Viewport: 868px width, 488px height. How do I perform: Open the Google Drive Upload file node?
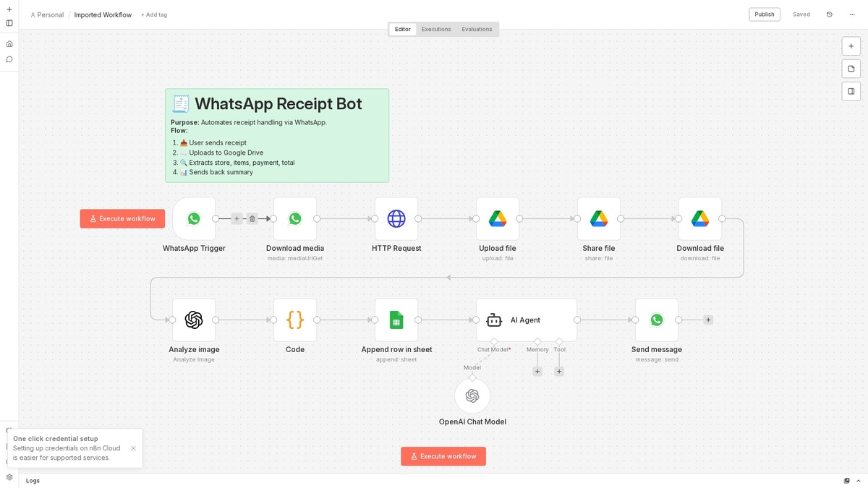pyautogui.click(x=498, y=218)
